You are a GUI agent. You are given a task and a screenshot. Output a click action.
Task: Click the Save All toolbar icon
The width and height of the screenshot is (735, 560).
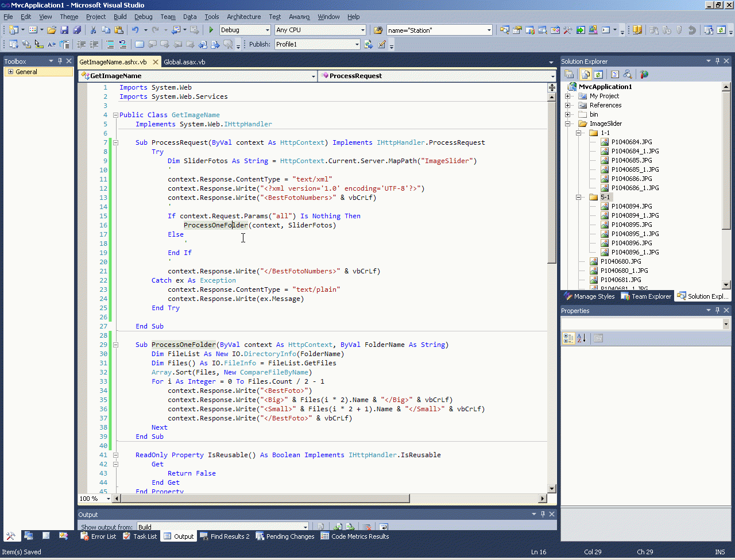click(x=77, y=30)
